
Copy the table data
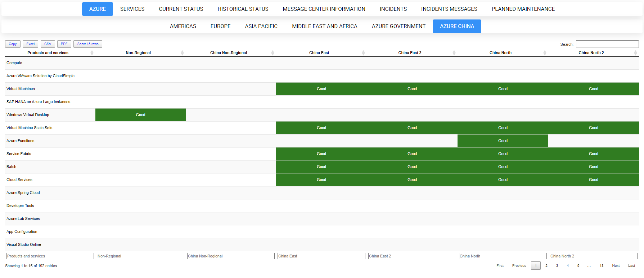(x=13, y=44)
